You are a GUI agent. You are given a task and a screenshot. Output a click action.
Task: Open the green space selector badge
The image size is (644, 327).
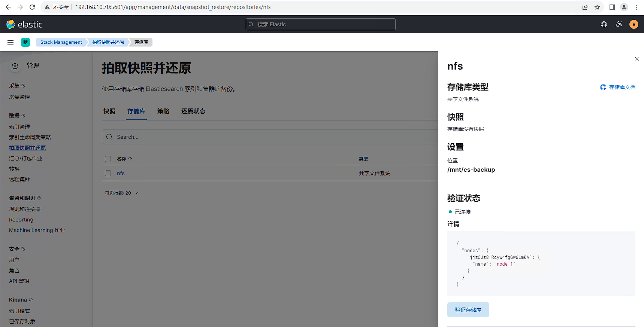[25, 42]
